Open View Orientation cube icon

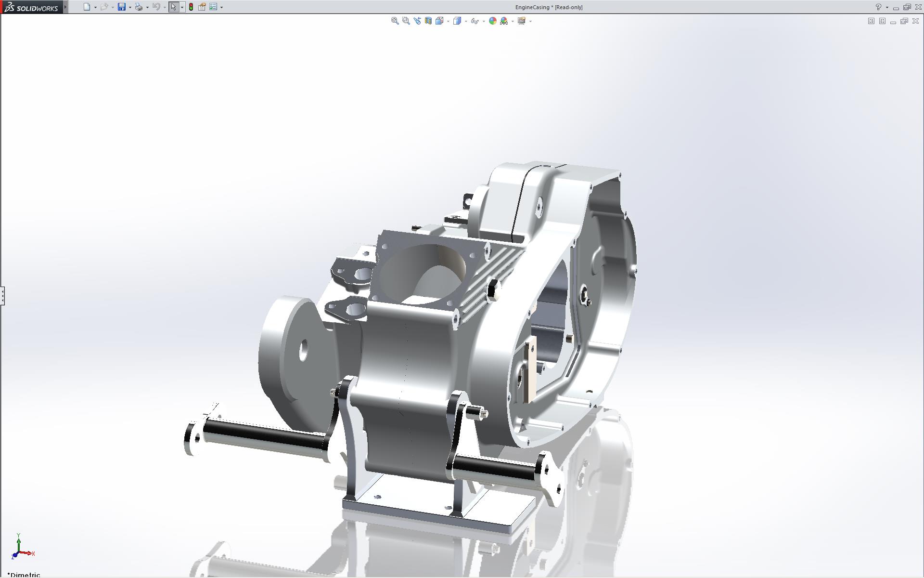(439, 21)
